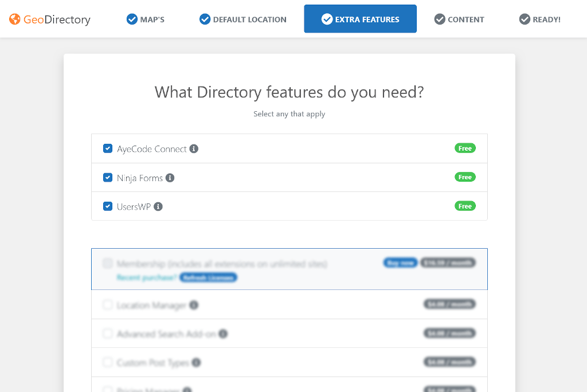587x392 pixels.
Task: Open info icon next to AyeCode Connect
Action: pyautogui.click(x=194, y=149)
